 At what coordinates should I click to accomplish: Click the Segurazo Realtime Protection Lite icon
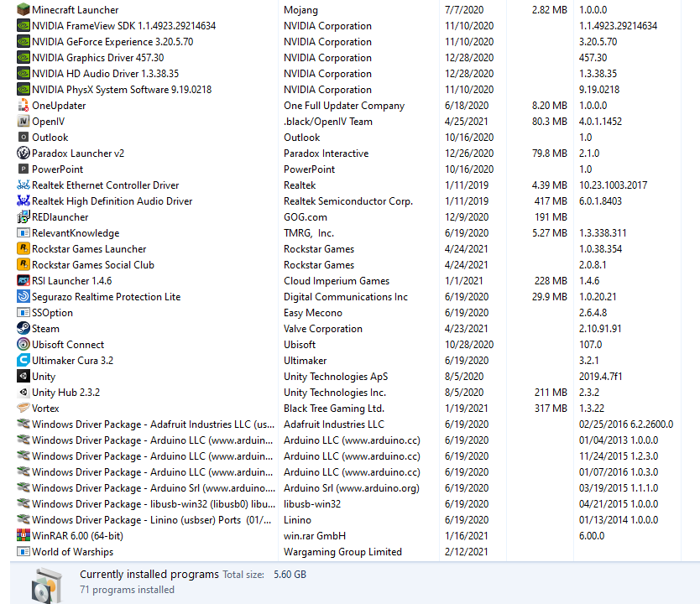pyautogui.click(x=24, y=296)
